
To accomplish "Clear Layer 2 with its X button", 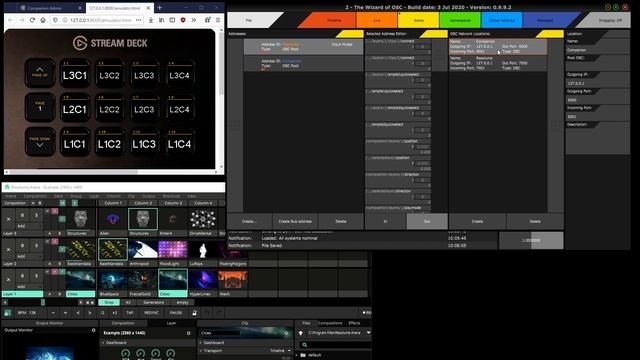I will point(9,249).
